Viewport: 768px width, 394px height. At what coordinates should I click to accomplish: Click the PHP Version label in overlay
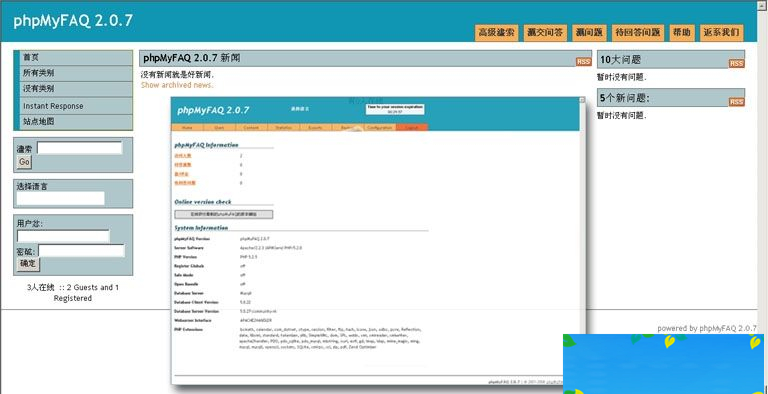tap(185, 257)
